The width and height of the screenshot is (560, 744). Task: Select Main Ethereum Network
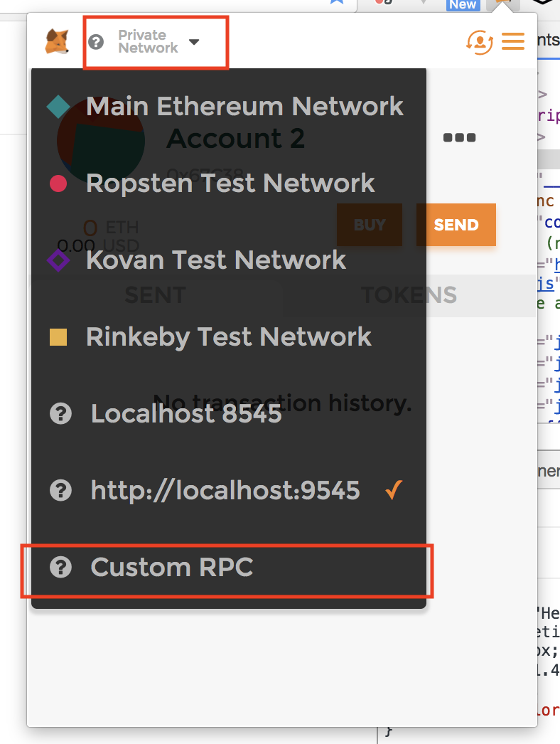[244, 107]
